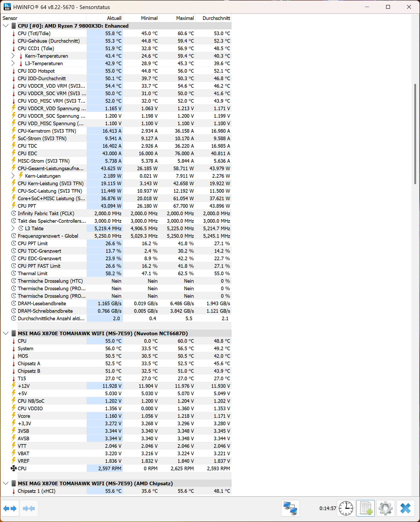Collapse the CPU [#0] AMD Ryzen group
Viewport: 420px width, 522px height.
point(6,26)
